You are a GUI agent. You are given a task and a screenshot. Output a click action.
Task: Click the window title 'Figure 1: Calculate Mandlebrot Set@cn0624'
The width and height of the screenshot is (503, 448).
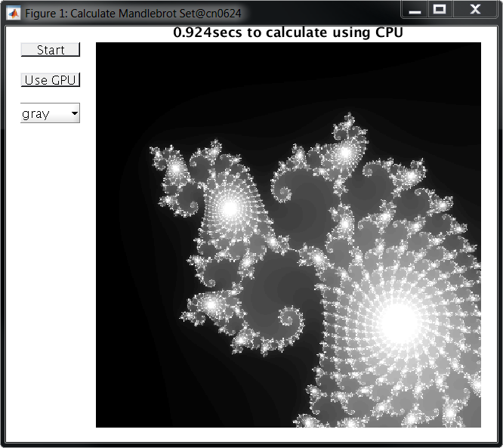[133, 14]
